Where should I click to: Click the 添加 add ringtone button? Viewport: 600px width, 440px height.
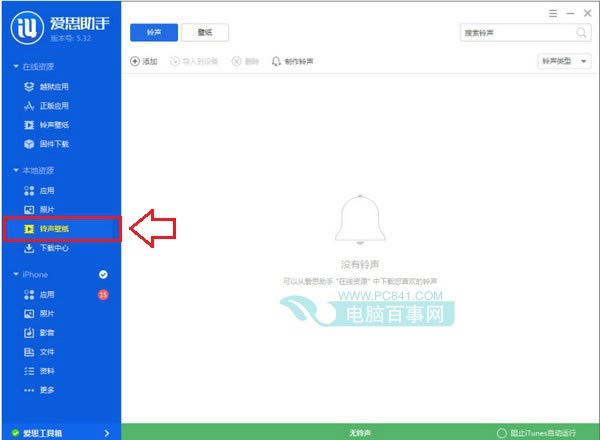coord(143,61)
